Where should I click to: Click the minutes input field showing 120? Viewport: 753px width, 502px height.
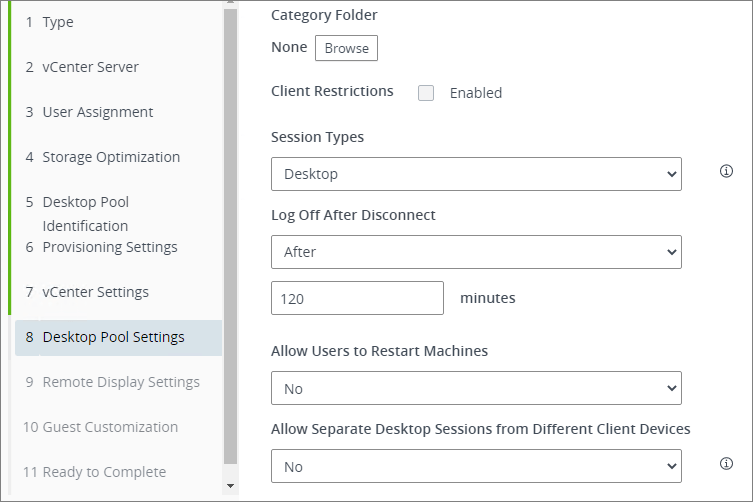point(357,298)
